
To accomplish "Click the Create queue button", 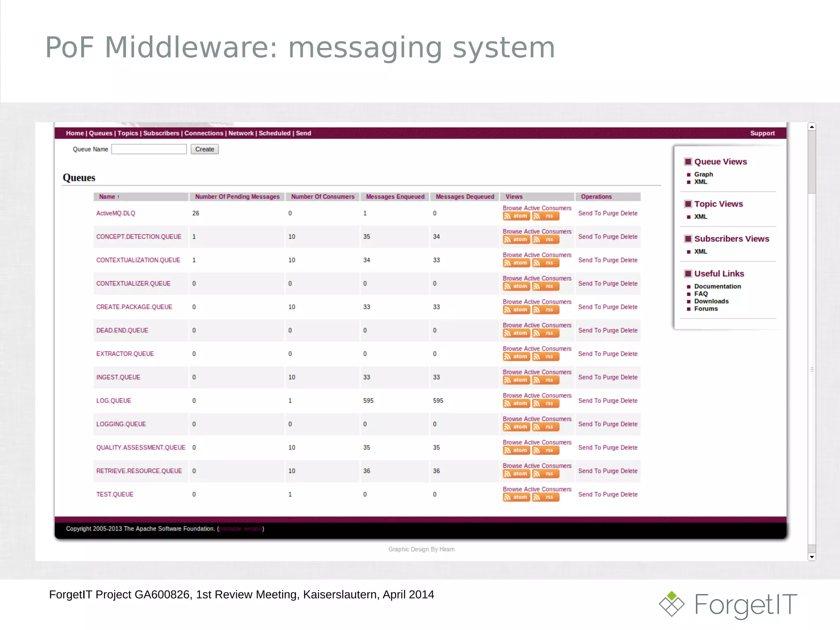I will pyautogui.click(x=205, y=149).
